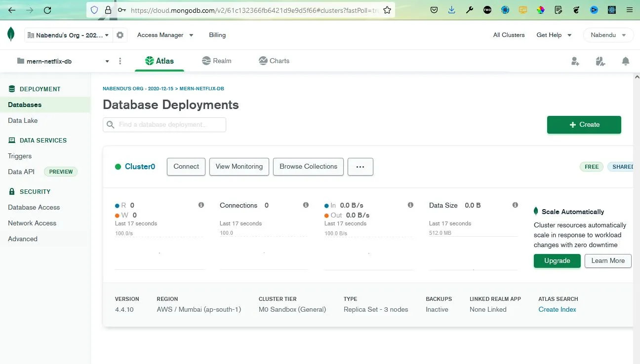Click the green Create button
This screenshot has height=364, width=640.
click(x=584, y=125)
